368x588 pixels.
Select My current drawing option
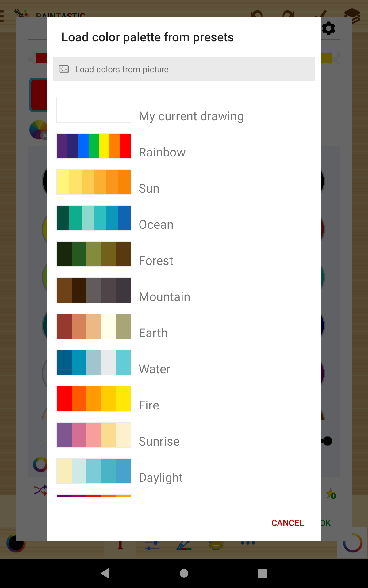tap(191, 116)
